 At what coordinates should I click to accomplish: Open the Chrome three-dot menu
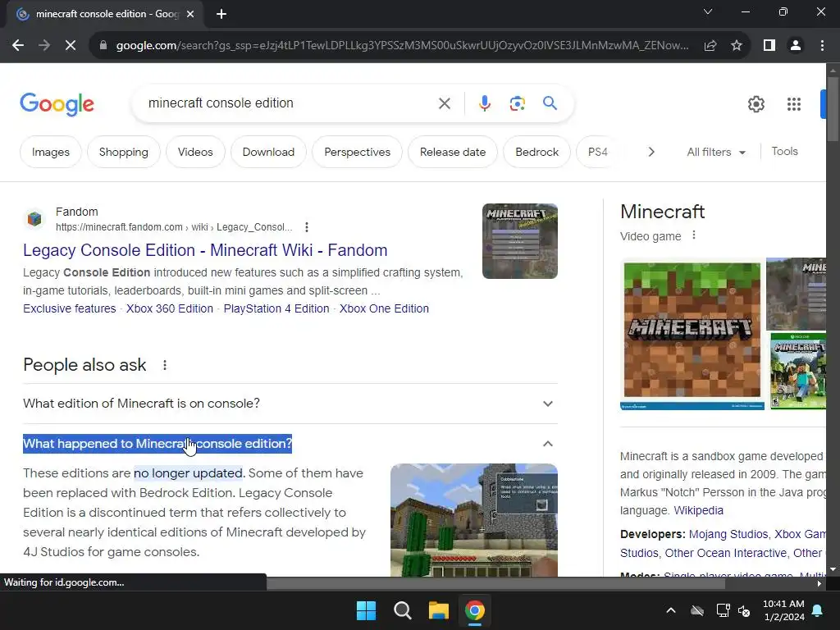click(x=822, y=46)
